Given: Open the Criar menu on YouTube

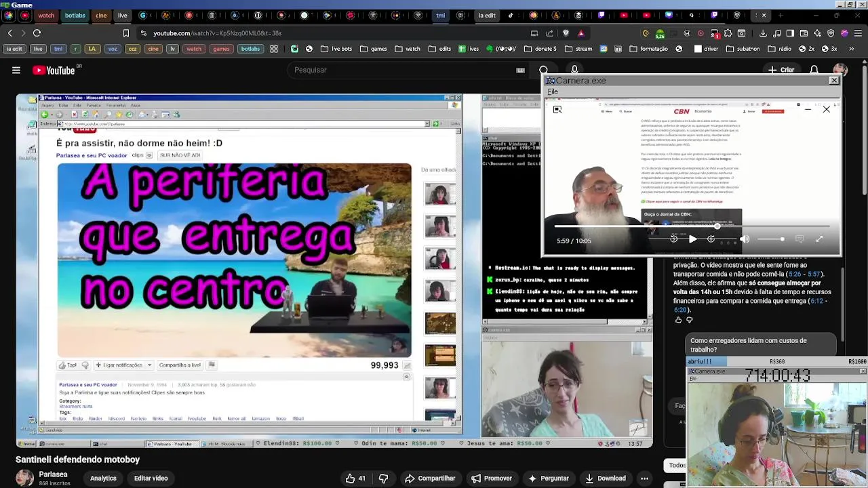Looking at the screenshot, I should tap(781, 70).
